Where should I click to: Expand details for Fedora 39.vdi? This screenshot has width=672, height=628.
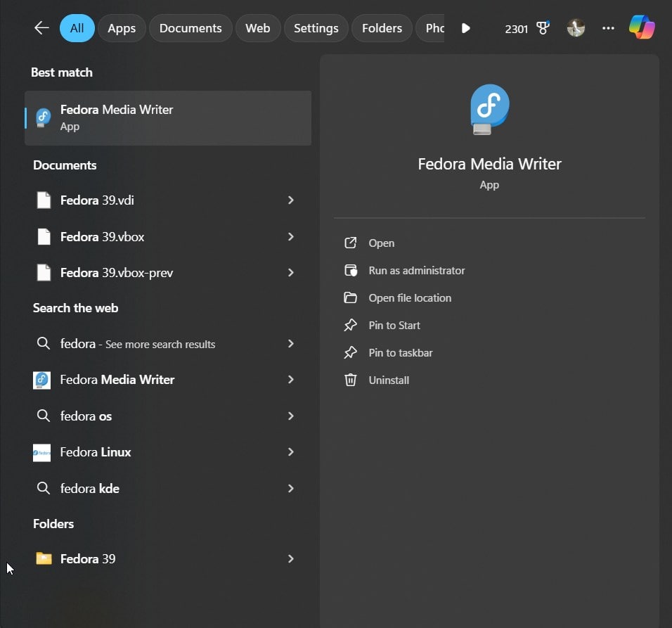click(291, 200)
